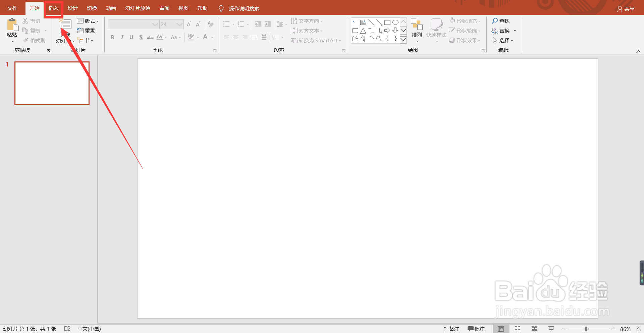Open the Layout dropdown
The width and height of the screenshot is (644, 333).
88,21
